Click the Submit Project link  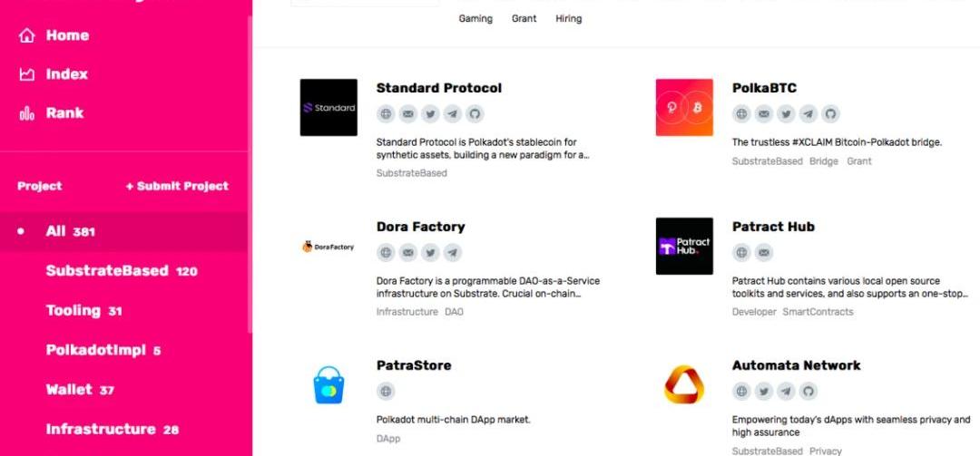(x=177, y=186)
